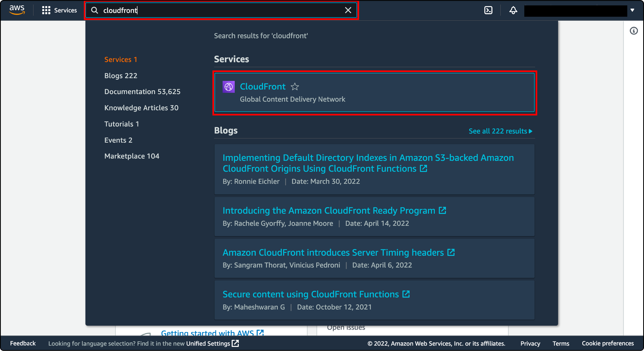Select the Events 2 filter
The height and width of the screenshot is (351, 644).
tap(118, 140)
